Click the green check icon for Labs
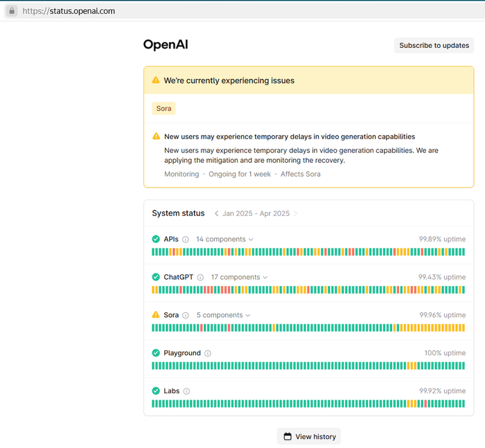Screen dimensions: 485x448 pos(156,391)
